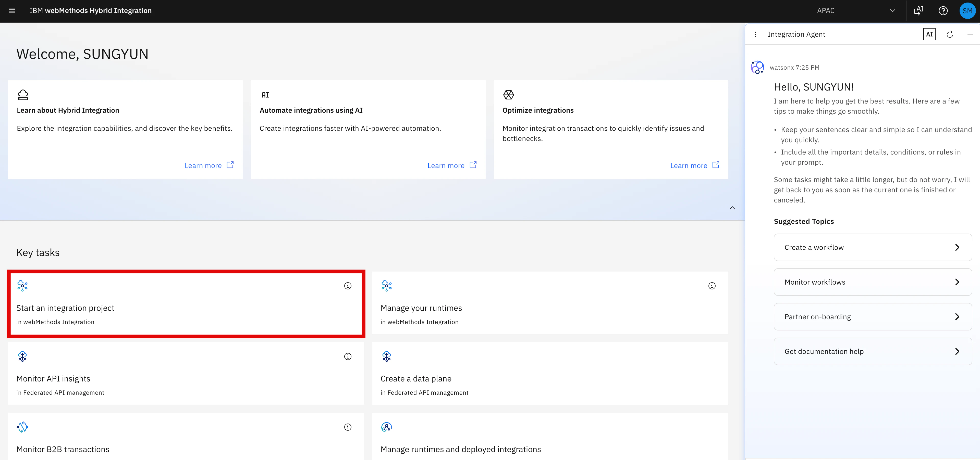Click the Learn about Hybrid Integration cloud icon

click(x=23, y=95)
